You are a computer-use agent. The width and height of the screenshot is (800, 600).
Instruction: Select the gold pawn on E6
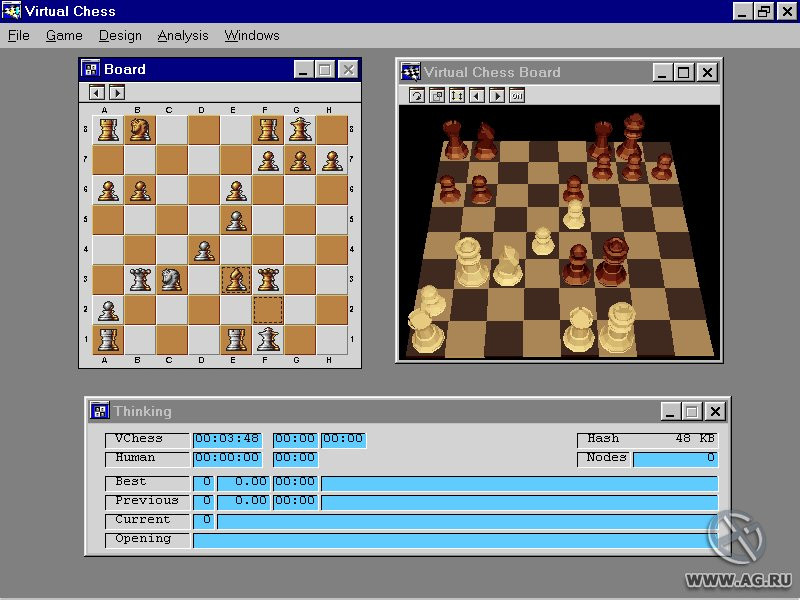click(x=236, y=190)
